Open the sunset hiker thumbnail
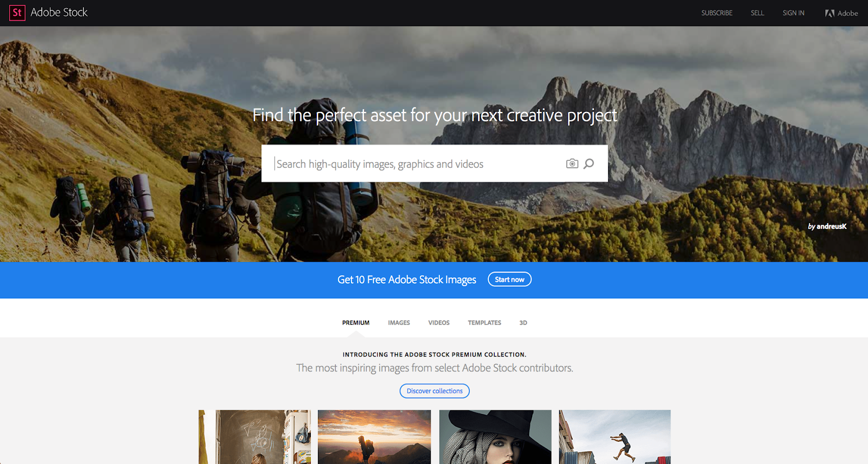This screenshot has height=464, width=868. pos(374,437)
